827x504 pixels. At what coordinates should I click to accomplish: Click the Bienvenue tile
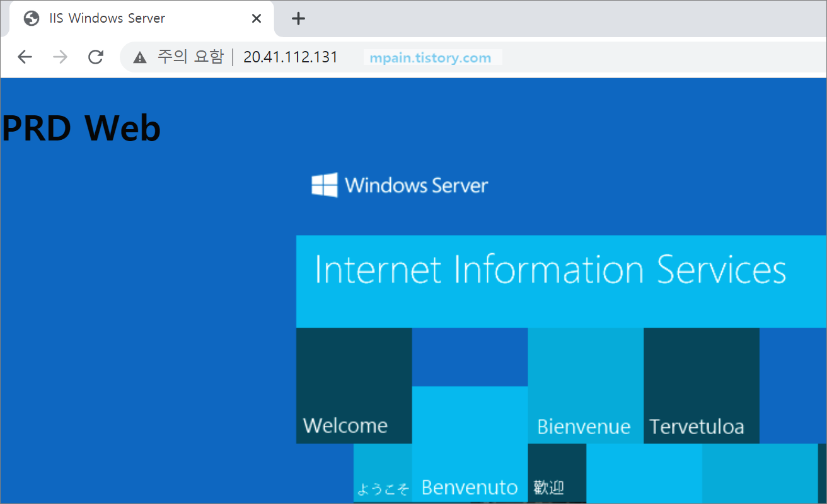(586, 386)
